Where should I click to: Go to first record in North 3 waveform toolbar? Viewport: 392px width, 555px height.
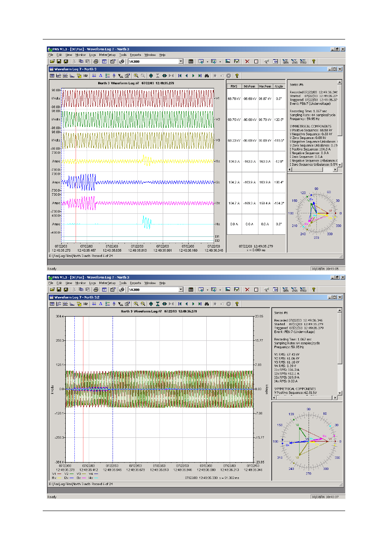pos(180,76)
